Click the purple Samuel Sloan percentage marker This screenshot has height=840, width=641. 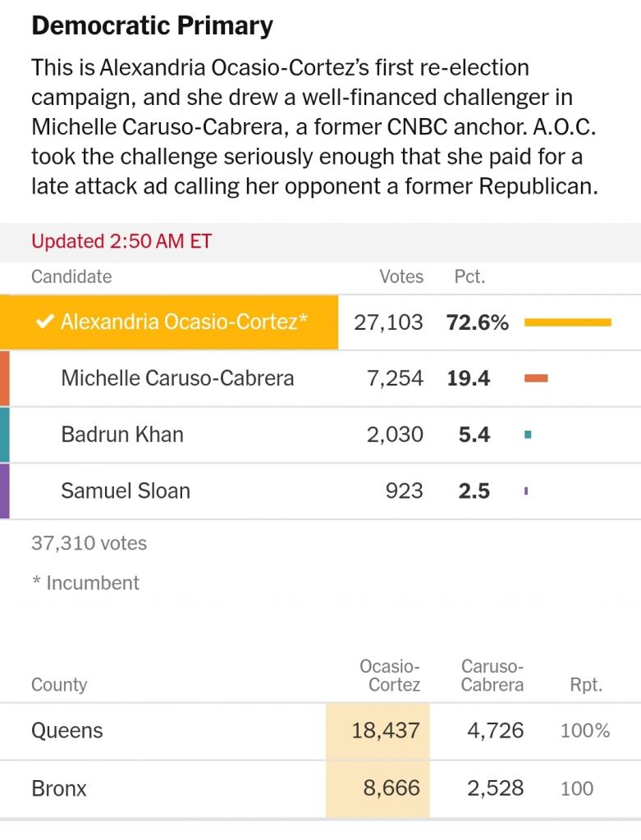(526, 491)
